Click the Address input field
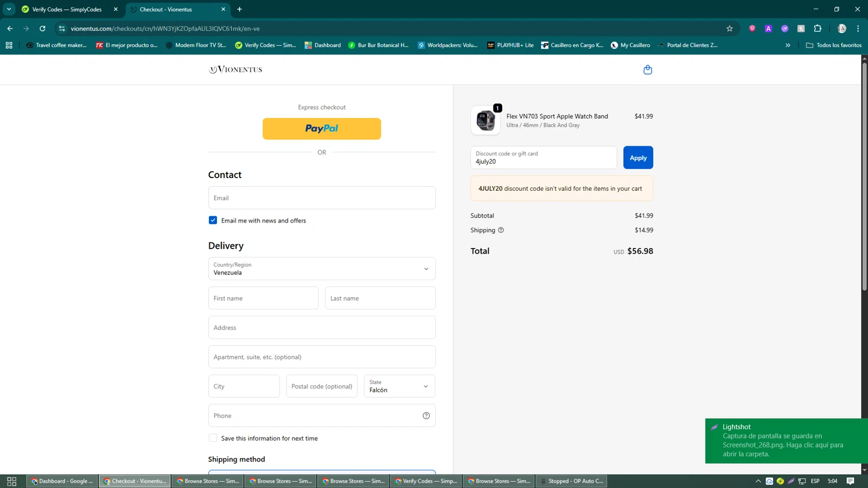 [322, 328]
